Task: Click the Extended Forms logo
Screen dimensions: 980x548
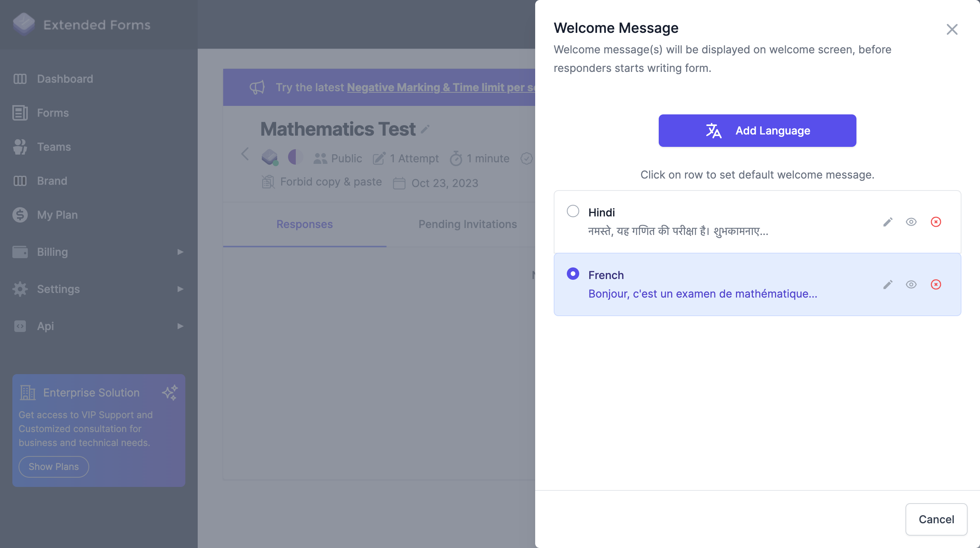Action: 81,24
